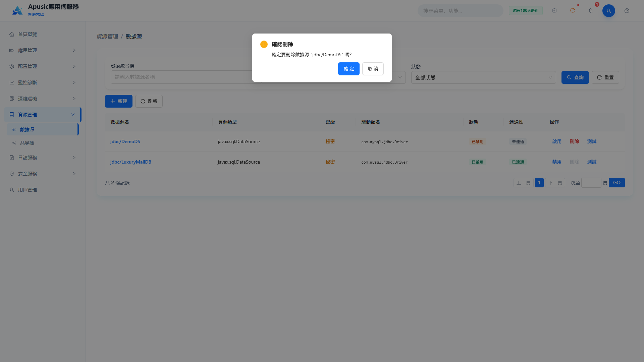The image size is (644, 362).
Task: Click the 重置 reset button
Action: [x=605, y=77]
